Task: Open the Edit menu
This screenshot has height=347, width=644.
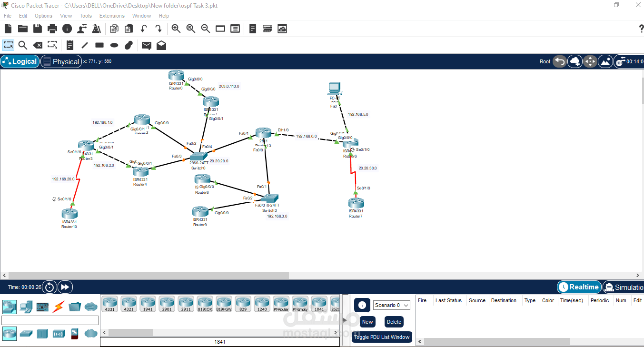Action: point(23,16)
